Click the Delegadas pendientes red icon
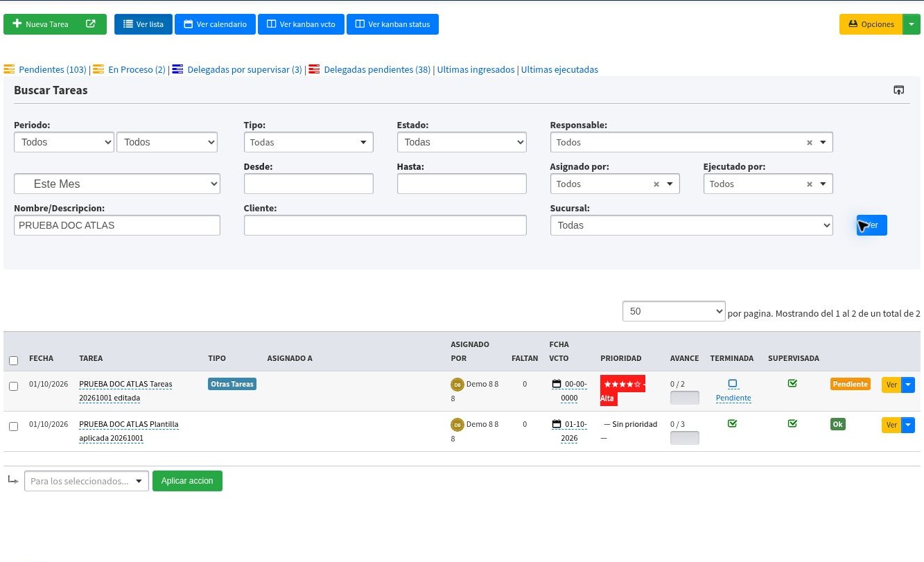This screenshot has width=924, height=562. pos(314,69)
